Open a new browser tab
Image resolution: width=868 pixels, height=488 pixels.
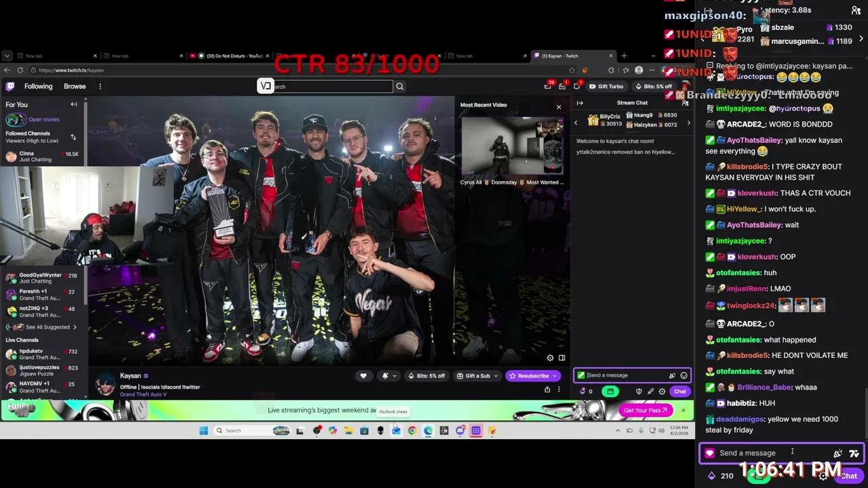pyautogui.click(x=624, y=56)
